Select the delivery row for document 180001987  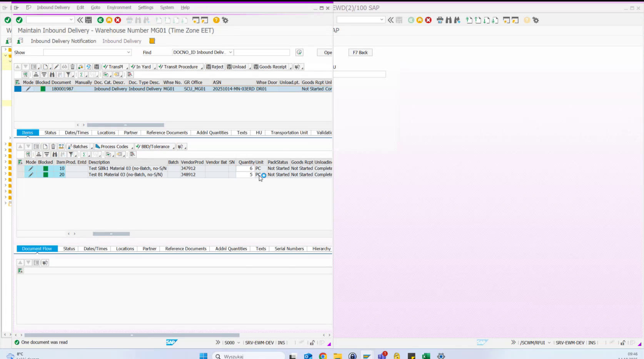[17, 89]
